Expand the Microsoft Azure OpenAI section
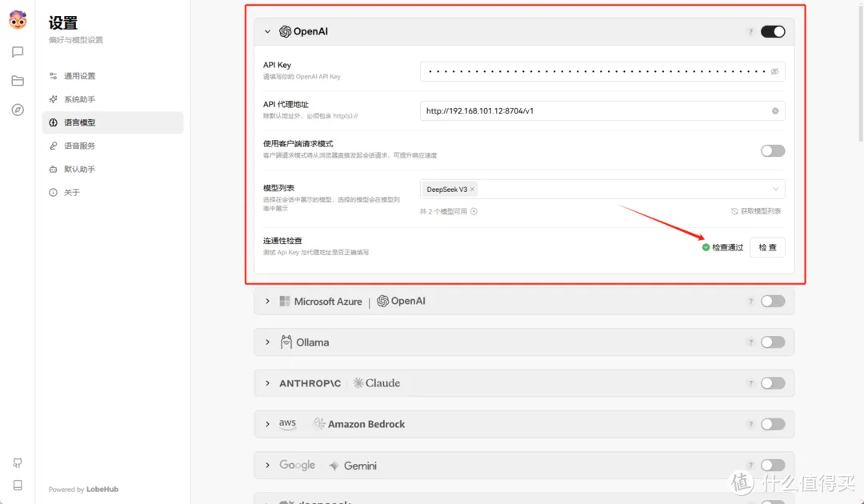 point(268,301)
